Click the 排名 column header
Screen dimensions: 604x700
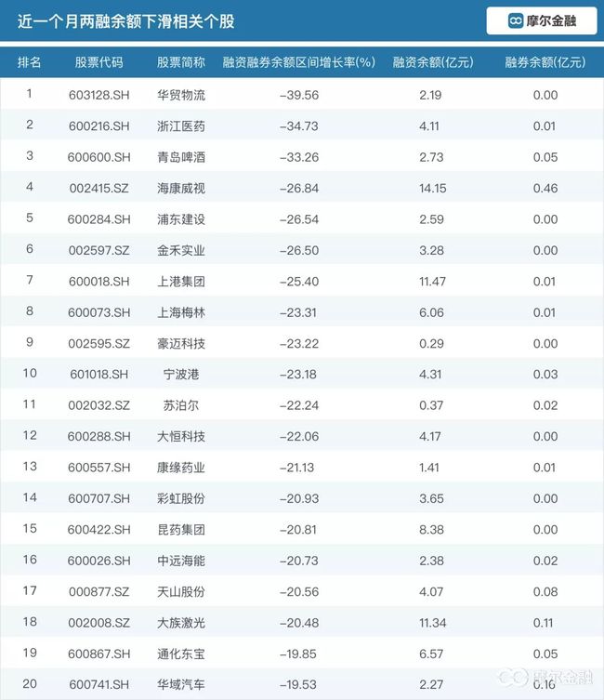click(30, 62)
